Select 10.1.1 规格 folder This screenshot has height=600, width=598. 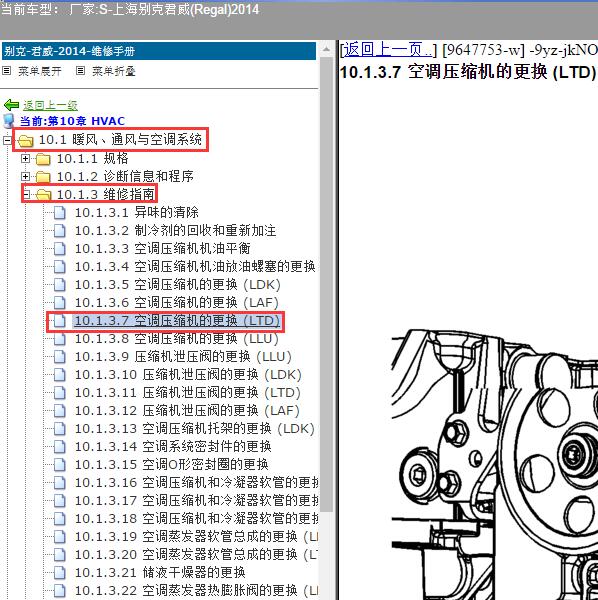(92, 158)
